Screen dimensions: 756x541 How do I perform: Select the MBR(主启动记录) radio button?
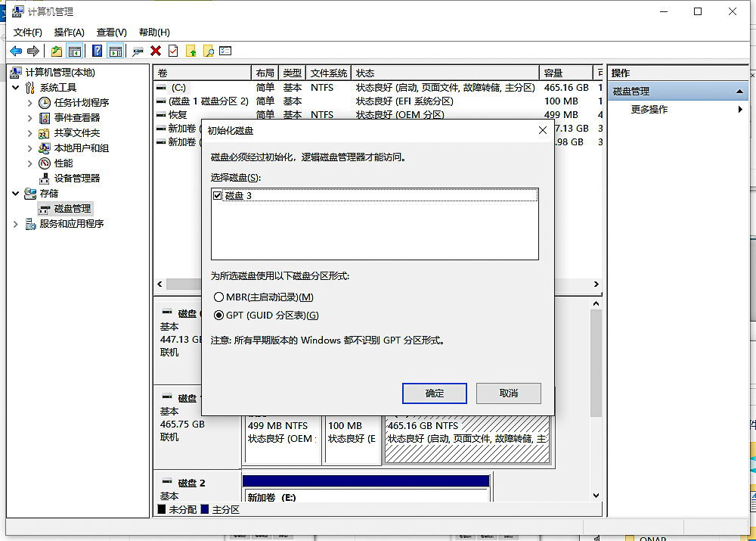[x=220, y=297]
